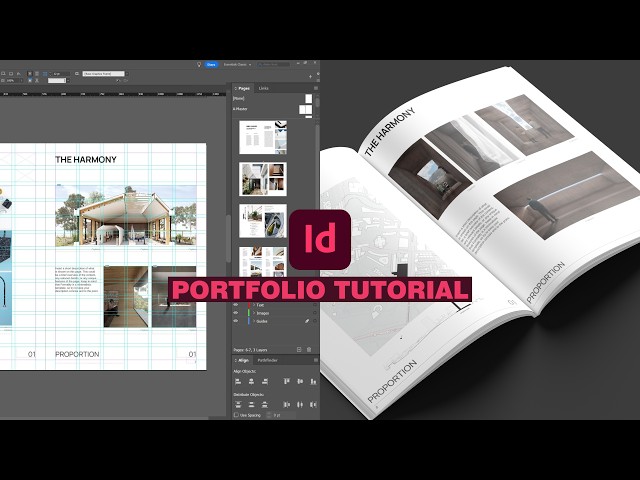
Task: Expand the Guides layer chevron
Action: pos(253,321)
